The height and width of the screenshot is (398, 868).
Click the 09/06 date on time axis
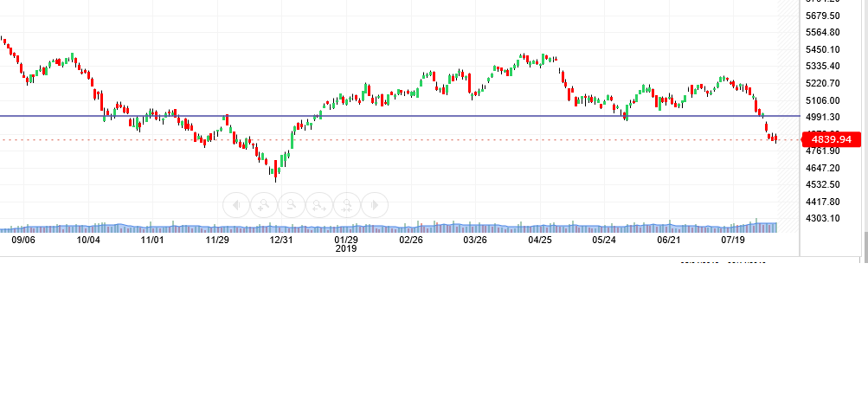tap(23, 240)
